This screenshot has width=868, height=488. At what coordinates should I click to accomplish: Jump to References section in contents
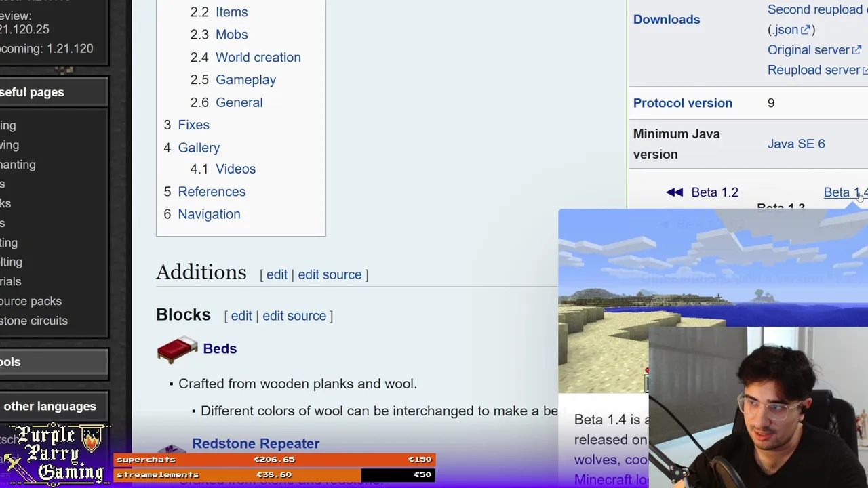pos(212,192)
